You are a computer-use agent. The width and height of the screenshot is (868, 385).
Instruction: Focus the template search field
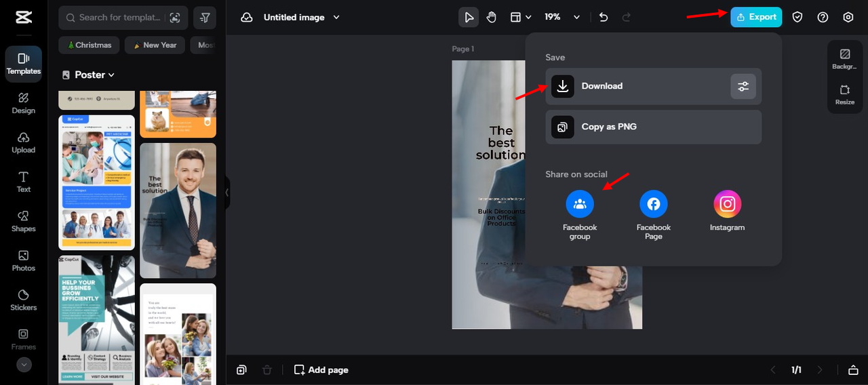point(123,18)
